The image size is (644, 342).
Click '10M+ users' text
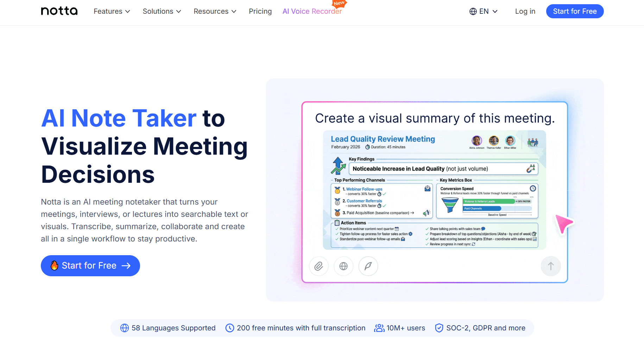tap(406, 328)
